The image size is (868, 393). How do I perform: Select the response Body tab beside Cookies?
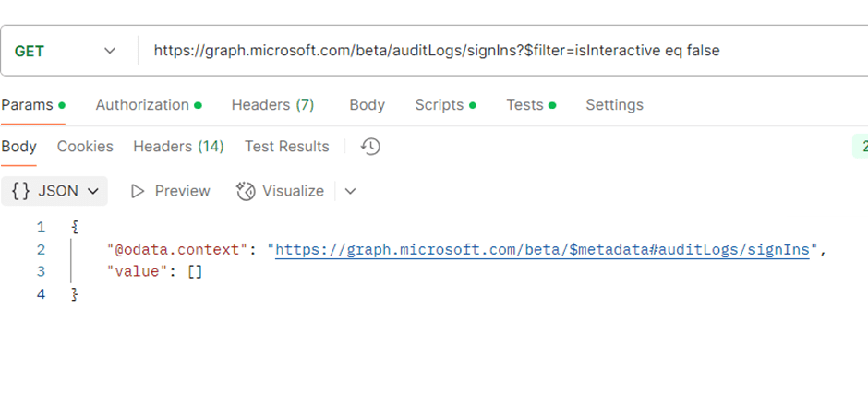tap(19, 147)
